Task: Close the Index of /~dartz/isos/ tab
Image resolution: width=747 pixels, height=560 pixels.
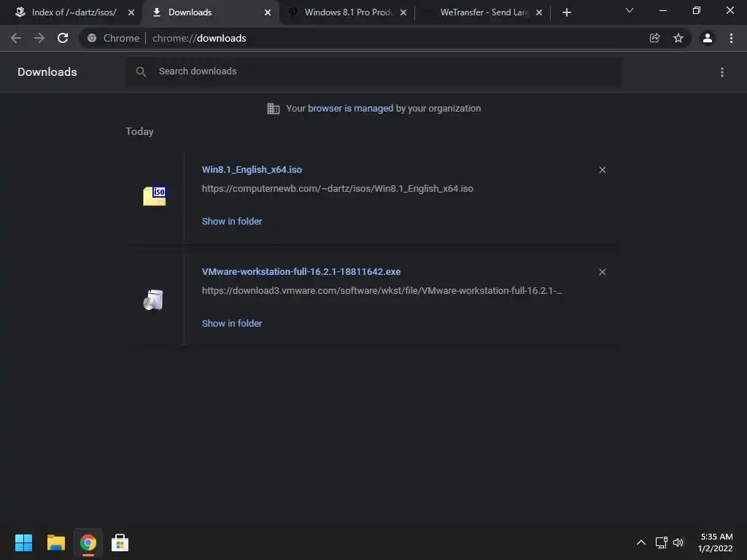Action: point(131,12)
